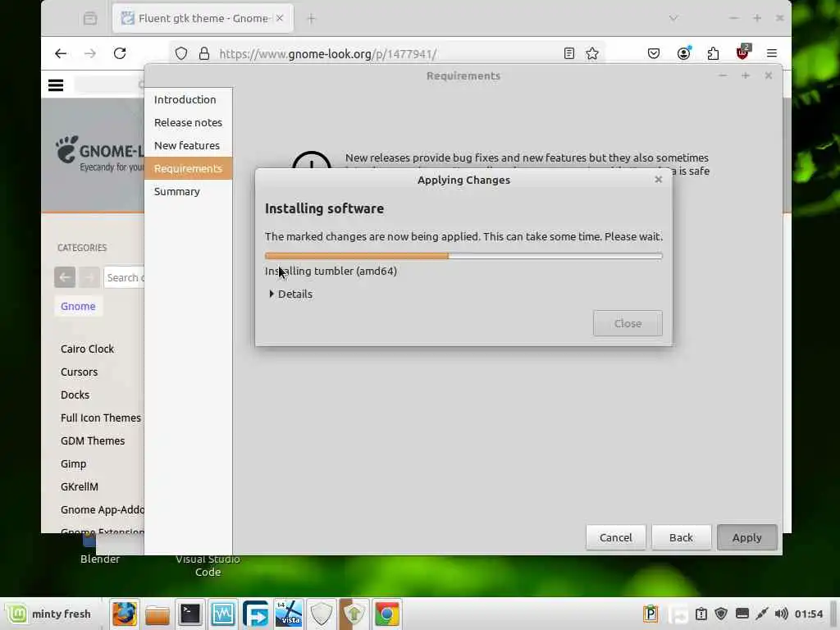The image size is (840, 630).
Task: Click the Visual Studio Code desktop shortcut
Action: (x=208, y=566)
